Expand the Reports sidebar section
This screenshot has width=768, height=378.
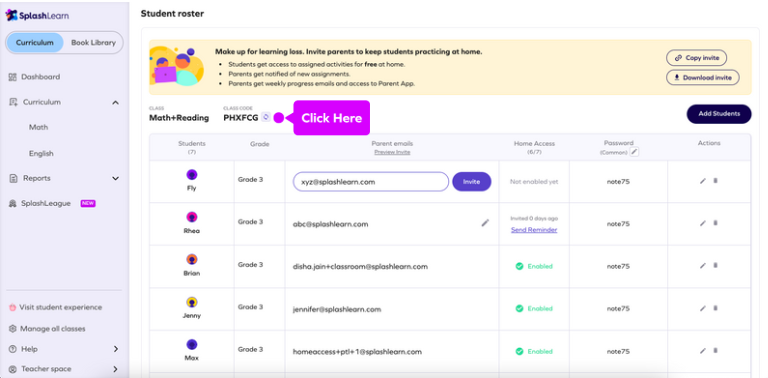(116, 178)
